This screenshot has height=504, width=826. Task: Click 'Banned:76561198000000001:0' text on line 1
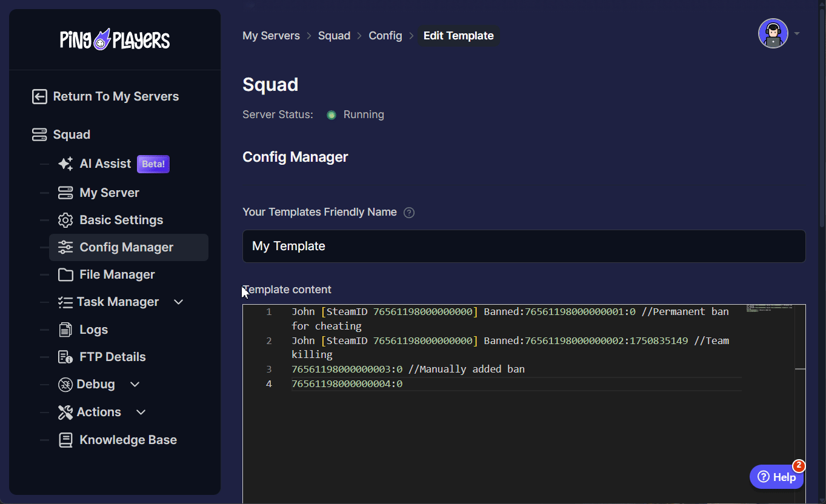559,311
